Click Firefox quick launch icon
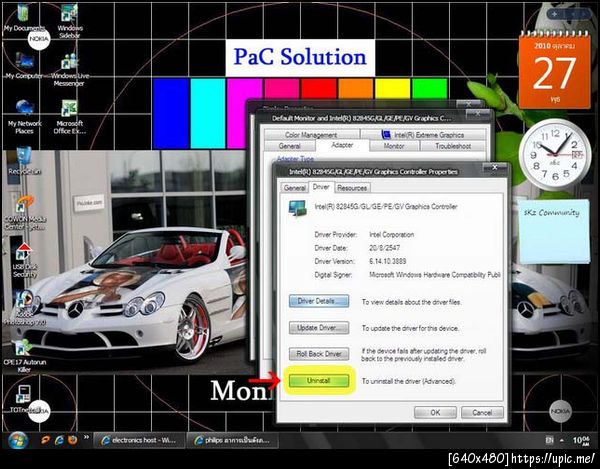The image size is (600, 469). (x=72, y=440)
